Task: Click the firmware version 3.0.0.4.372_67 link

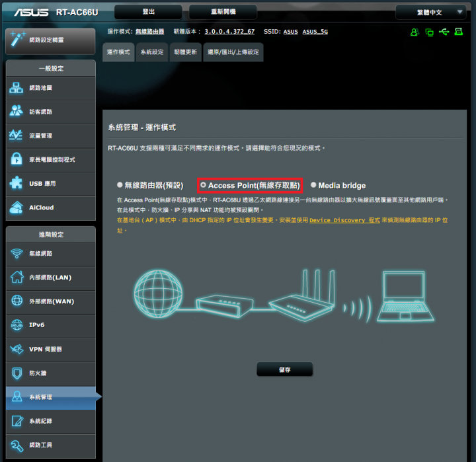Action: [x=229, y=32]
